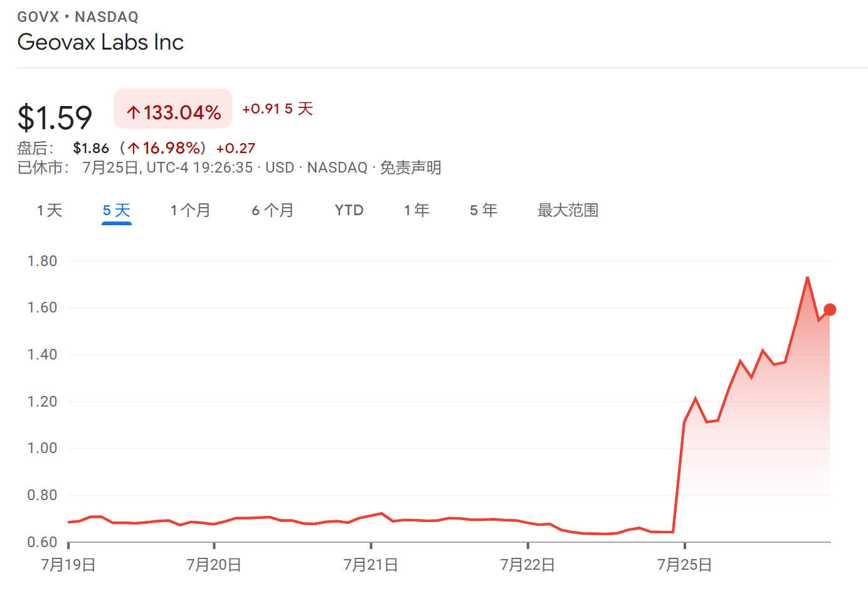The width and height of the screenshot is (868, 598).
Task: Select the 最大范围 time range
Action: [x=568, y=210]
